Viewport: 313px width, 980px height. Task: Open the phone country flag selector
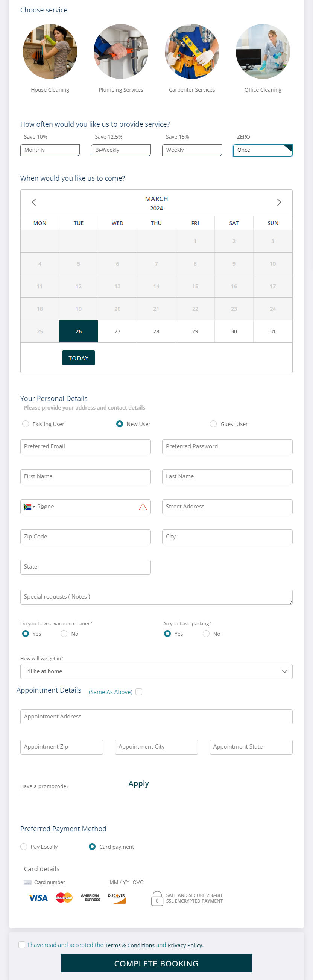coord(29,507)
